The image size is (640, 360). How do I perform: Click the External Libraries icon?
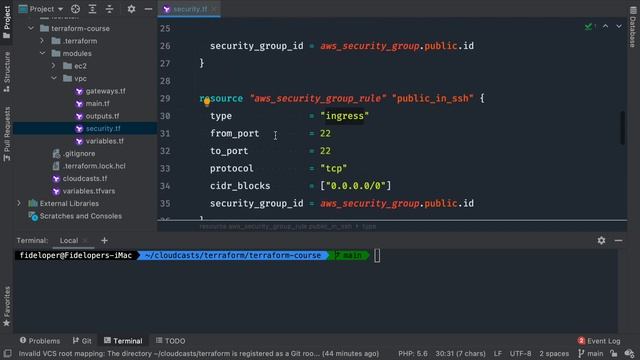33,203
